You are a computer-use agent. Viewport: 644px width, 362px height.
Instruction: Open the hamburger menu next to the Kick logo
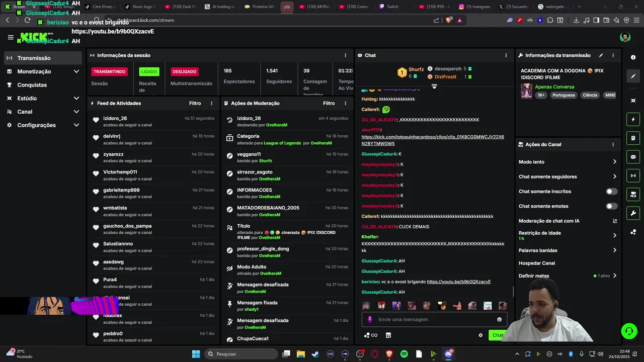[11, 37]
